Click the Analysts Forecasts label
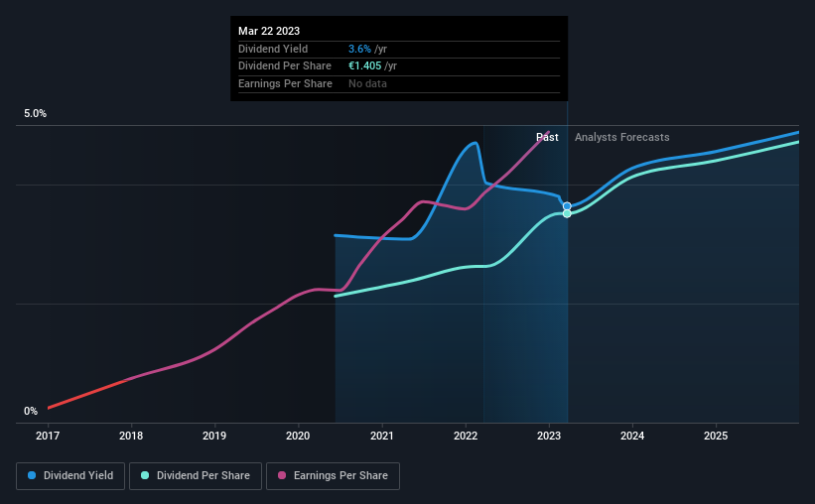The height and width of the screenshot is (504, 815). [622, 137]
